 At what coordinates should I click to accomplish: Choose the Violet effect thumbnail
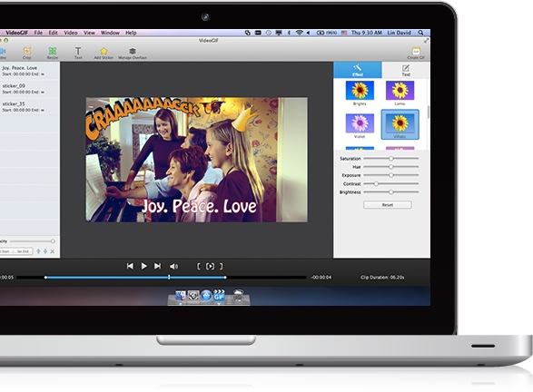[x=360, y=126]
